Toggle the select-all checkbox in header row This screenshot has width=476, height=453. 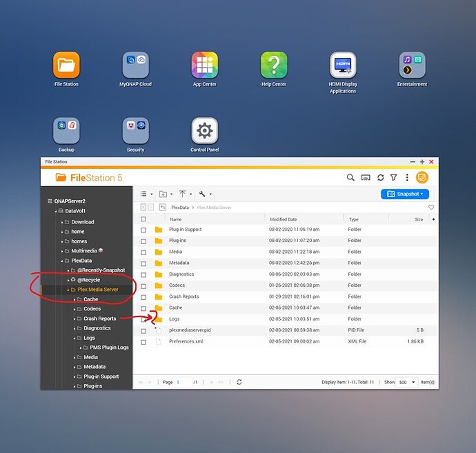[143, 219]
